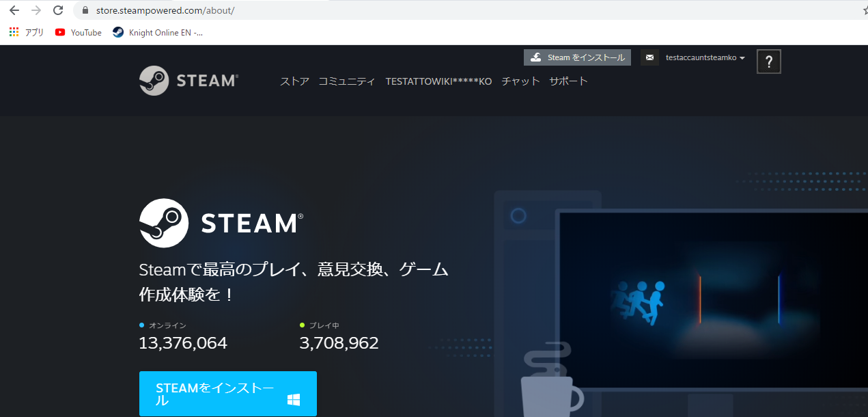The width and height of the screenshot is (868, 417).
Task: Click the Windows logo on the install button
Action: tap(294, 400)
